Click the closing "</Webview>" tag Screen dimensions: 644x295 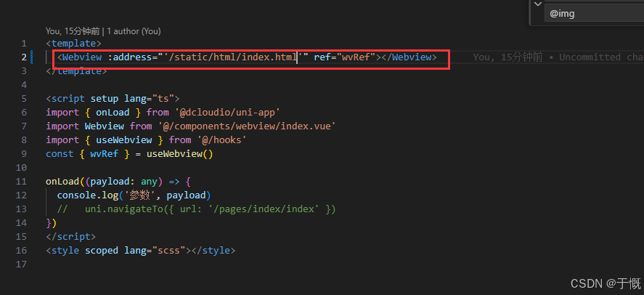pos(409,57)
